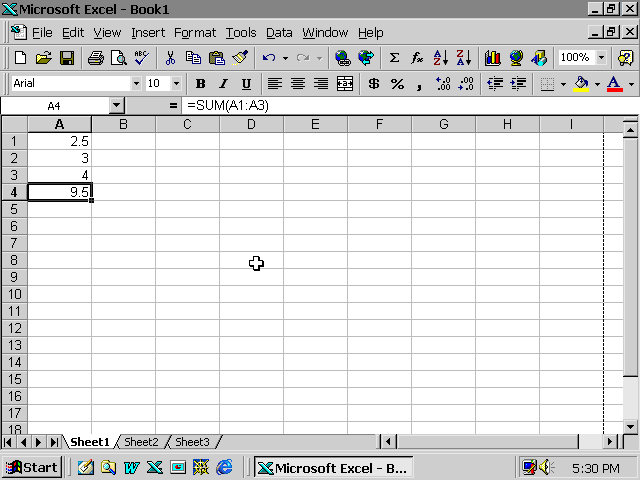640x480 pixels.
Task: Click the Print Preview icon
Action: coord(118,58)
